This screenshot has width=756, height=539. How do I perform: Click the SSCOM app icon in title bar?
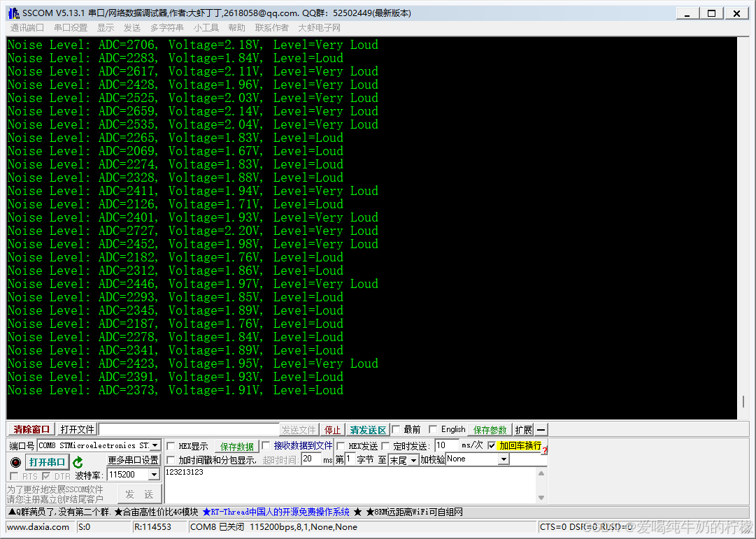pos(13,13)
